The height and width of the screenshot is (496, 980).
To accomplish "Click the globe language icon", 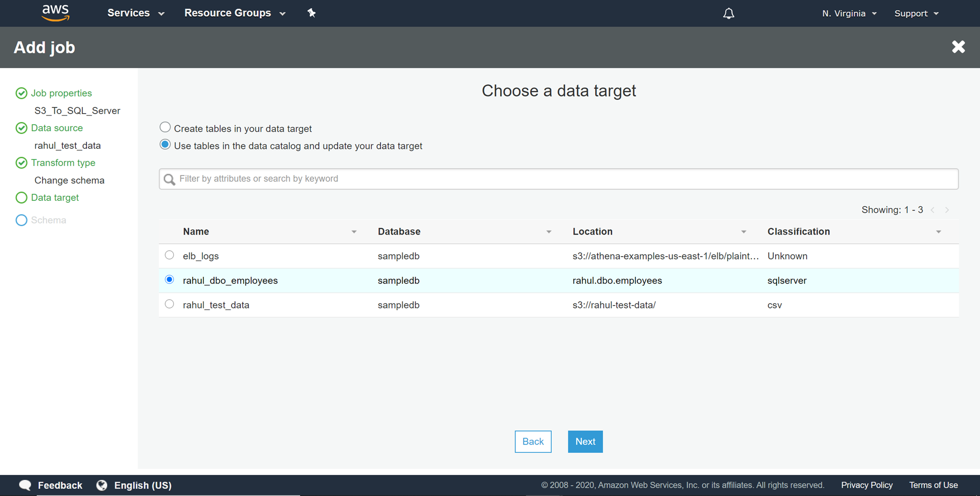I will pyautogui.click(x=102, y=485).
